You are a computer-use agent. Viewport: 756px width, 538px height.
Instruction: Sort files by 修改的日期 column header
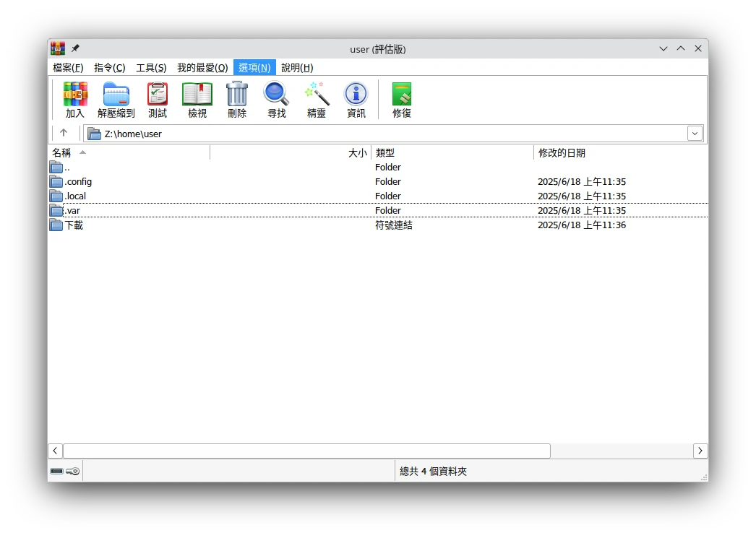562,153
